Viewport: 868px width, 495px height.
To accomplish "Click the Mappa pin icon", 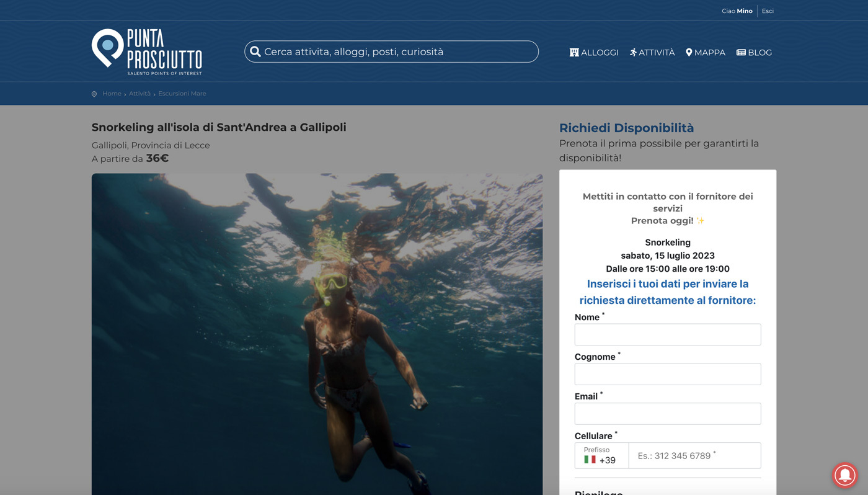I will [689, 53].
